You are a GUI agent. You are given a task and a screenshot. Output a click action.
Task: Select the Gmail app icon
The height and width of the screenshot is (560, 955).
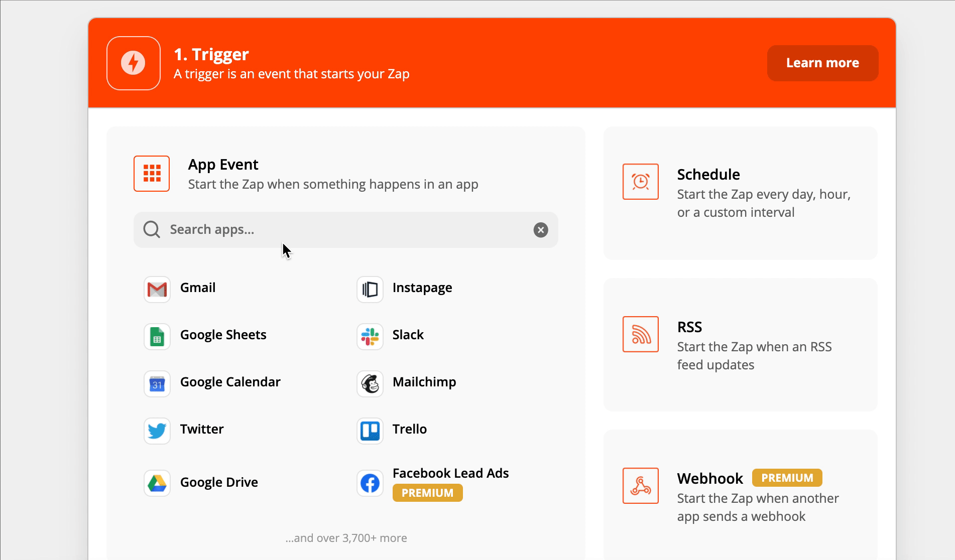click(157, 290)
